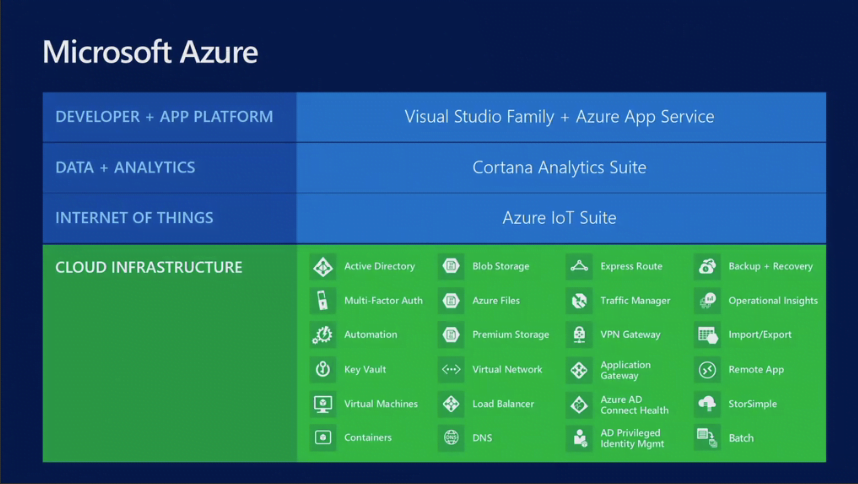Click the 'Backup + Recovery' label
The image size is (858, 484).
(x=770, y=266)
